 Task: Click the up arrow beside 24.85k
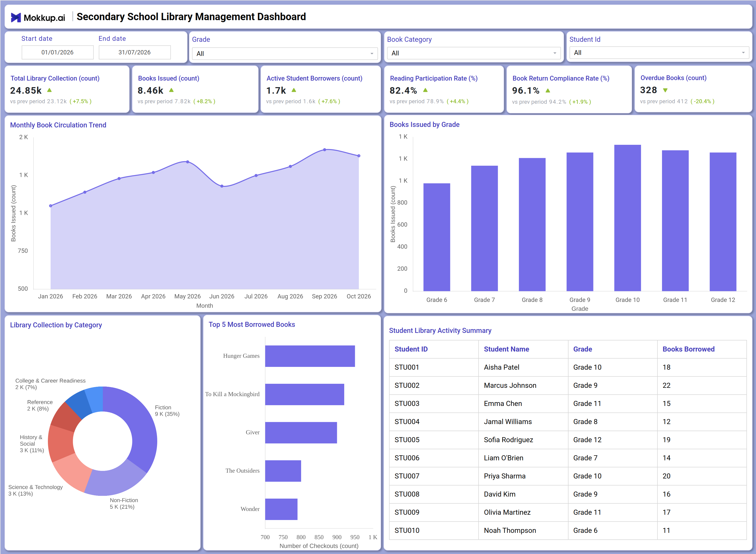click(49, 90)
